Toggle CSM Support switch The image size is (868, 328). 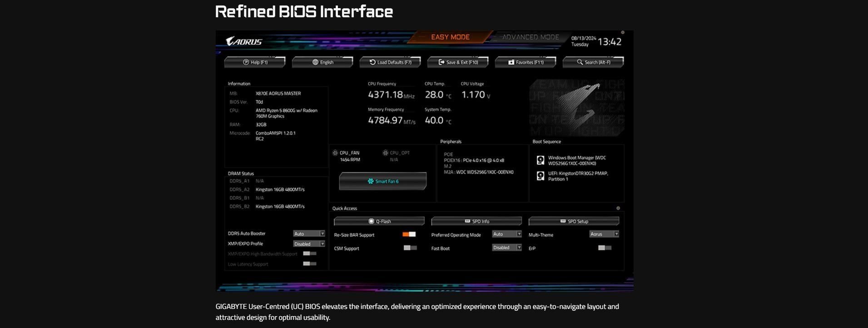410,248
